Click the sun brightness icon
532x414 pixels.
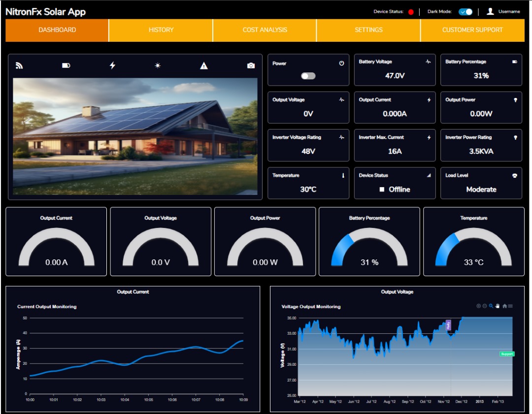pyautogui.click(x=158, y=65)
